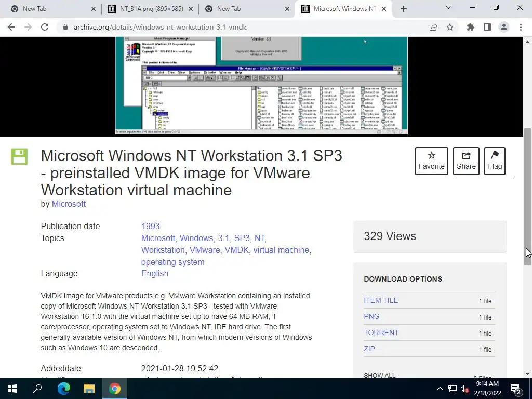Open the operating system topic link
The height and width of the screenshot is (399, 532).
click(172, 262)
